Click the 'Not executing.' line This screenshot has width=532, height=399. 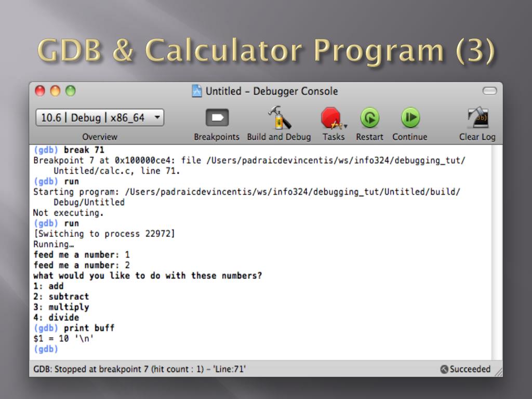click(68, 213)
